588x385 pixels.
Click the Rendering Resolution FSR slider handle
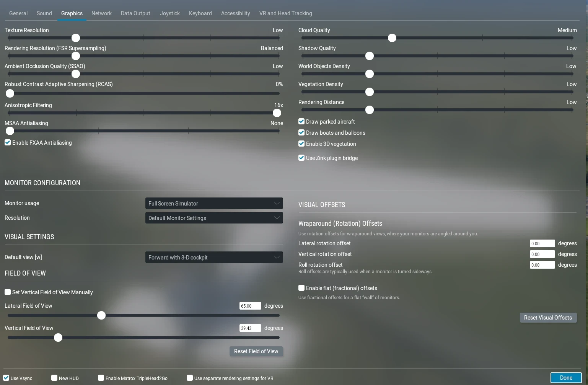(76, 56)
